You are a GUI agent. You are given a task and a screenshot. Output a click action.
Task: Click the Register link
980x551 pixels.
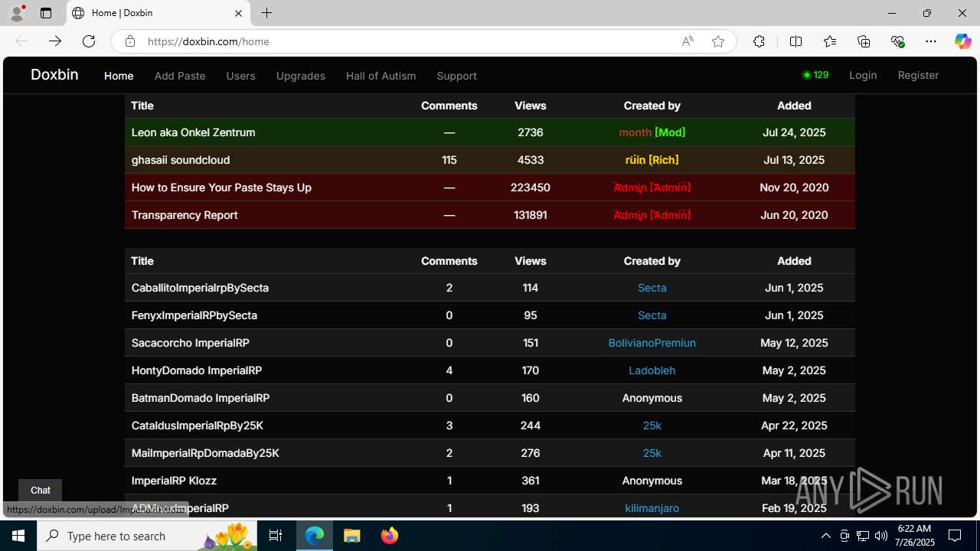918,75
